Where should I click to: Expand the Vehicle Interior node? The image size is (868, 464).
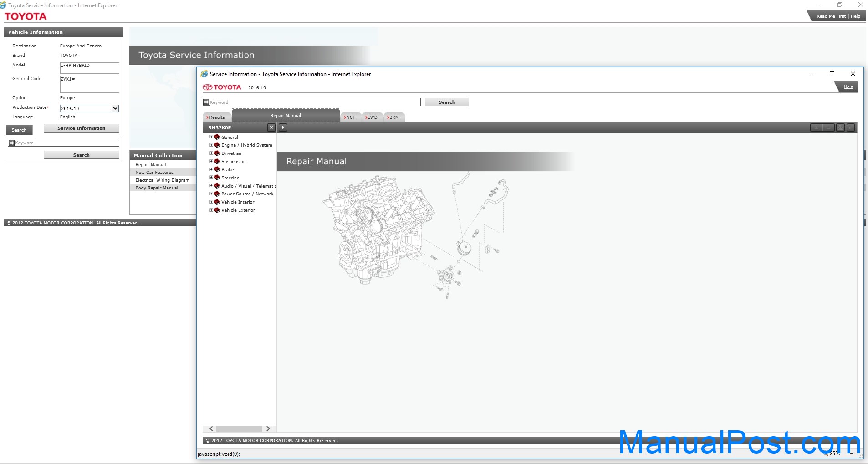pyautogui.click(x=211, y=202)
